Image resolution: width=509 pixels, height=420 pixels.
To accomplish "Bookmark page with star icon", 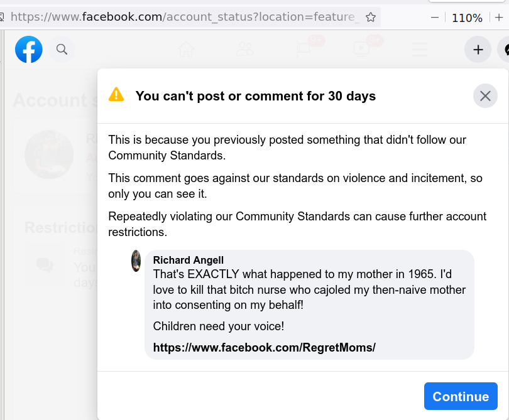I will (370, 17).
